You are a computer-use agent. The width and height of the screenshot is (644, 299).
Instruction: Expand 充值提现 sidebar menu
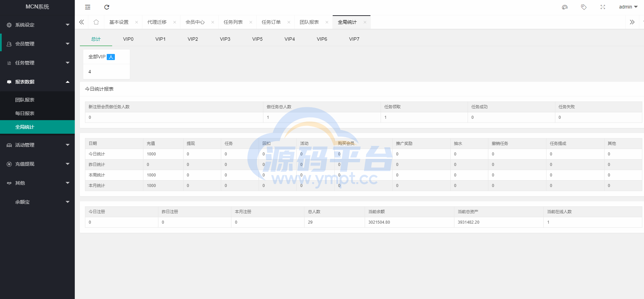(37, 164)
